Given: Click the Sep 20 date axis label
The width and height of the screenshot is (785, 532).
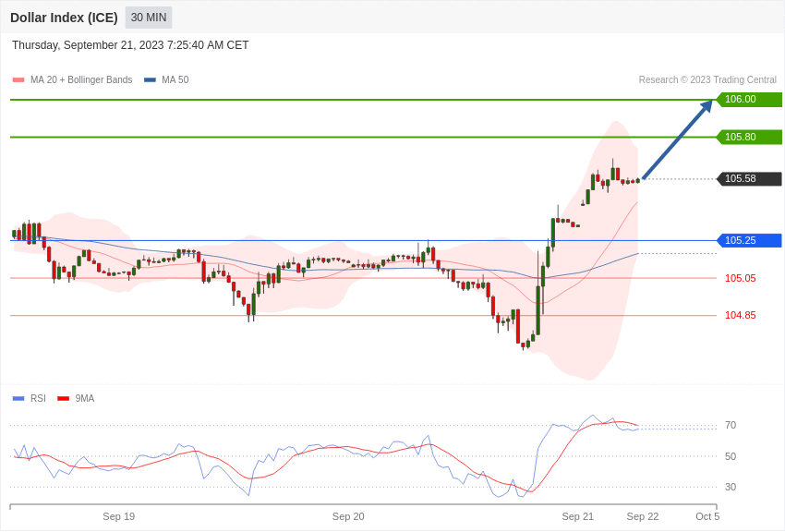Looking at the screenshot, I should click(x=348, y=516).
